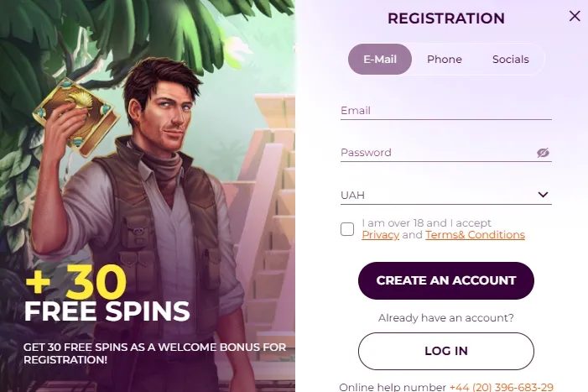Focus the Password input field
The width and height of the screenshot is (588, 392).
436,153
